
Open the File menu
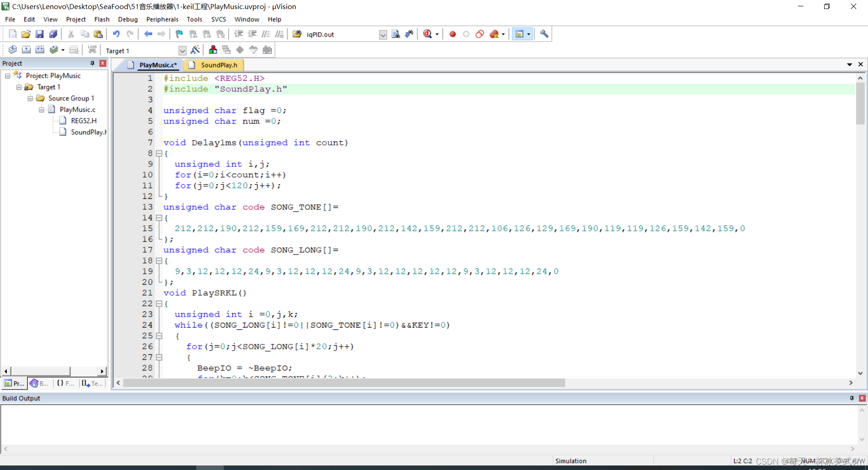(x=10, y=19)
